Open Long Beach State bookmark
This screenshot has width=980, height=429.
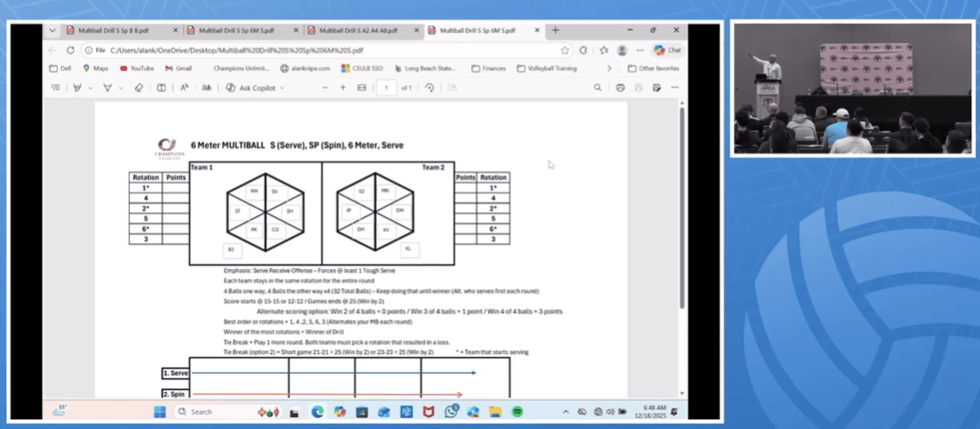[x=425, y=68]
